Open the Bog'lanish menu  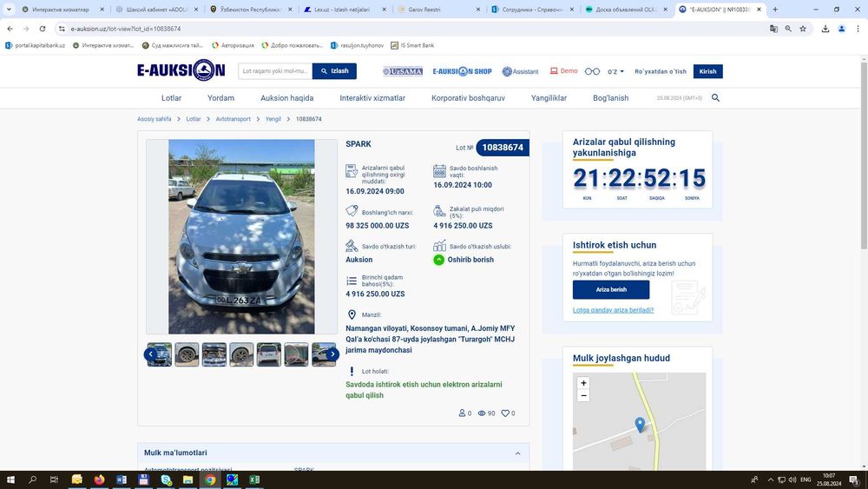tap(610, 98)
